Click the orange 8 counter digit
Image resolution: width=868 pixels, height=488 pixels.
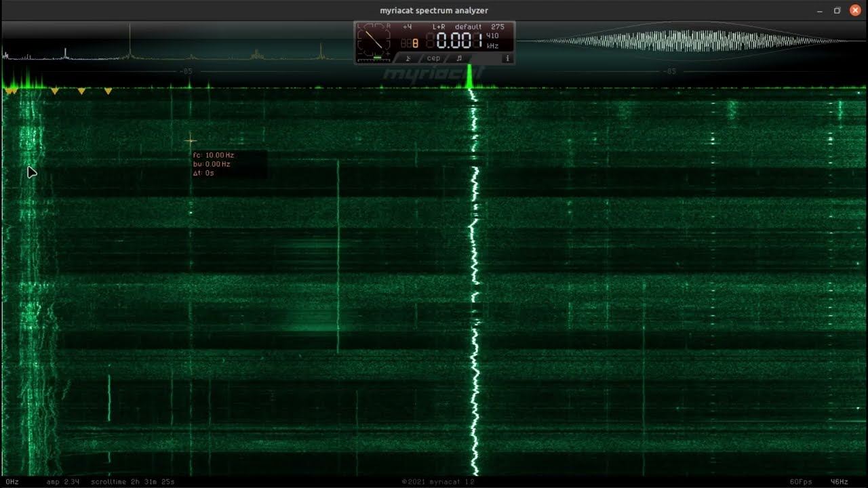coord(415,43)
